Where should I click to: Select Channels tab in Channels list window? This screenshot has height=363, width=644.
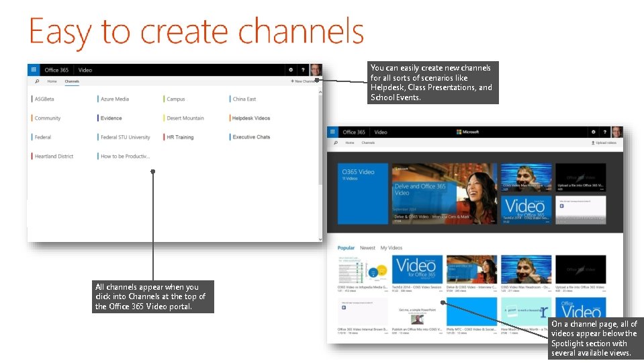point(72,81)
